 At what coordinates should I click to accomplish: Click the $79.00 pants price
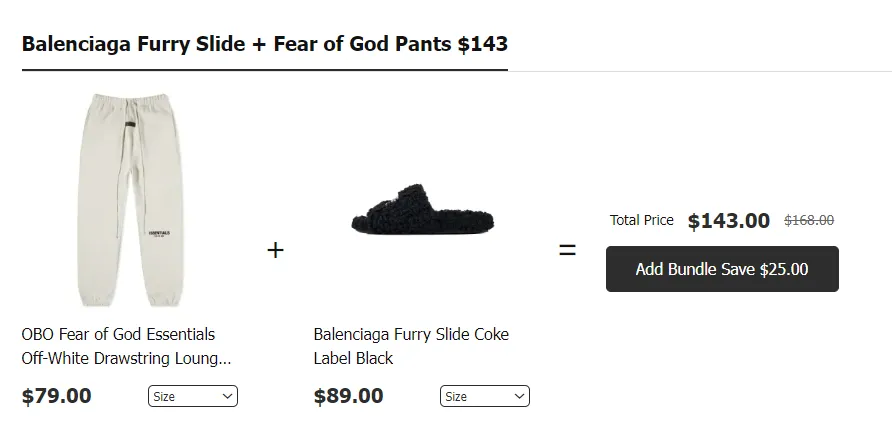pos(57,396)
